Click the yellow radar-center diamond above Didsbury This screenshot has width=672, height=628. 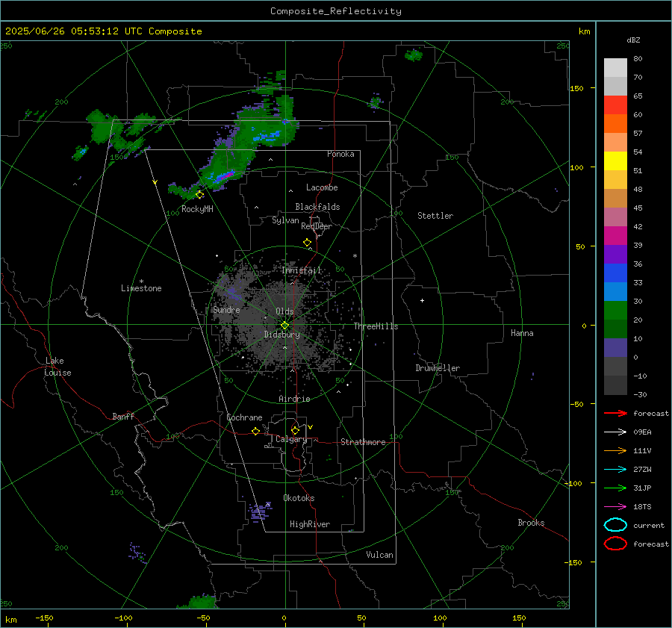click(285, 326)
